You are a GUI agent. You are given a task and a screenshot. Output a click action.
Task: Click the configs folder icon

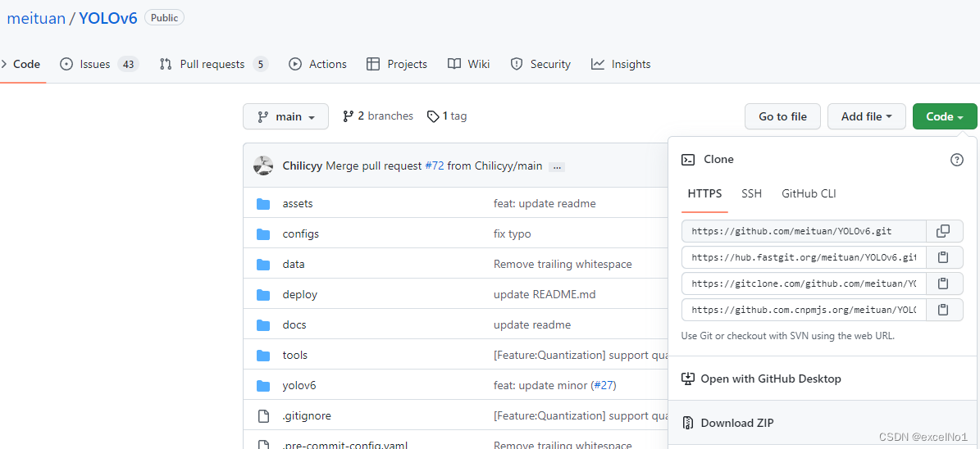click(263, 234)
